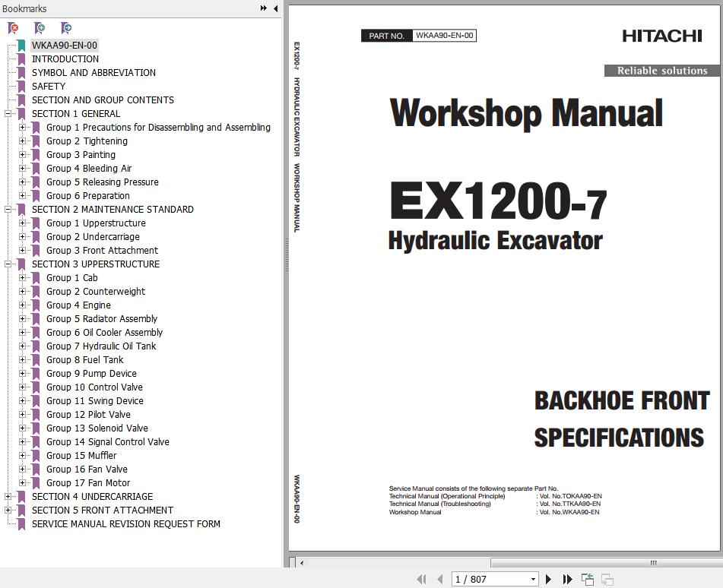Image resolution: width=723 pixels, height=588 pixels.
Task: Click the bookmark icon beside SYMBOL AND ABBREVIATION
Action: tap(21, 73)
